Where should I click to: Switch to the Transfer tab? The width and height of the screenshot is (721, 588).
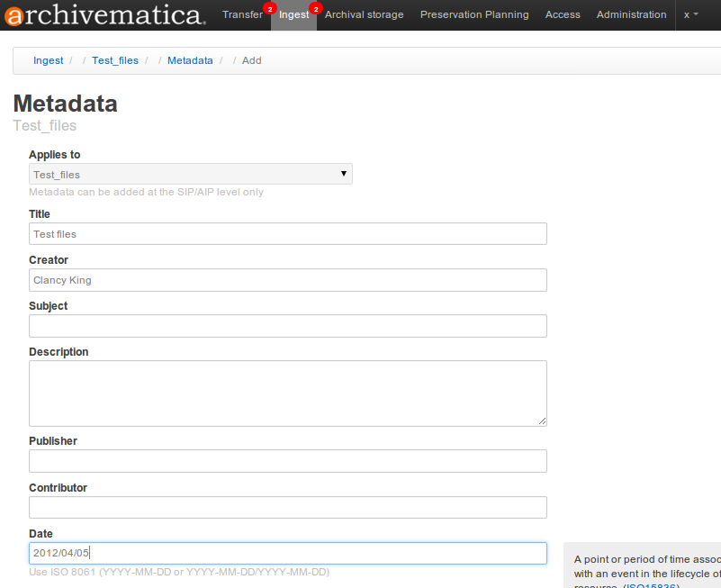(x=241, y=14)
